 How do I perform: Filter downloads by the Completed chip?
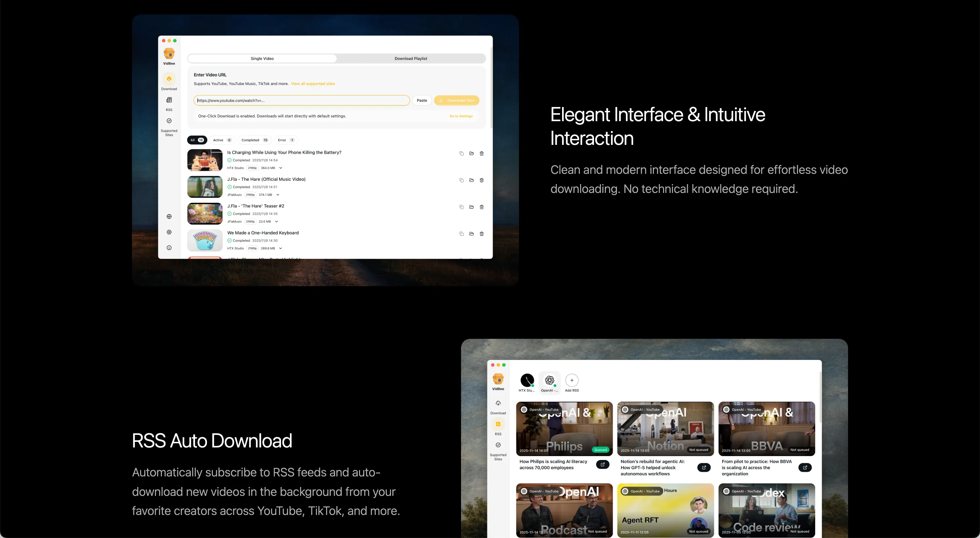(x=254, y=140)
